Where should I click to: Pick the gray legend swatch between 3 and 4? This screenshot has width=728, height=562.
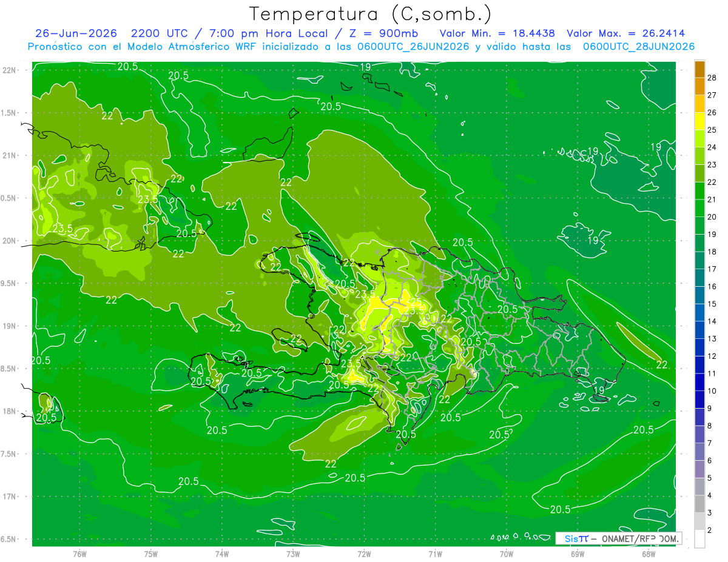(699, 504)
